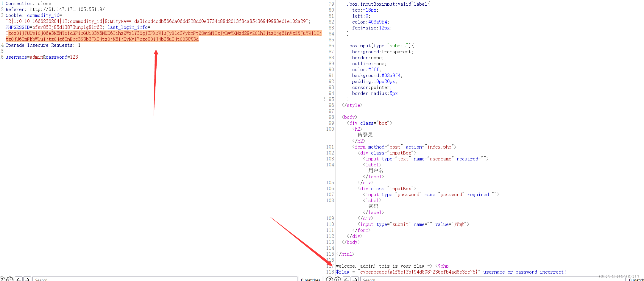Focus the request panel Search field
Image resolution: width=644 pixels, height=281 pixels.
coord(165,279)
